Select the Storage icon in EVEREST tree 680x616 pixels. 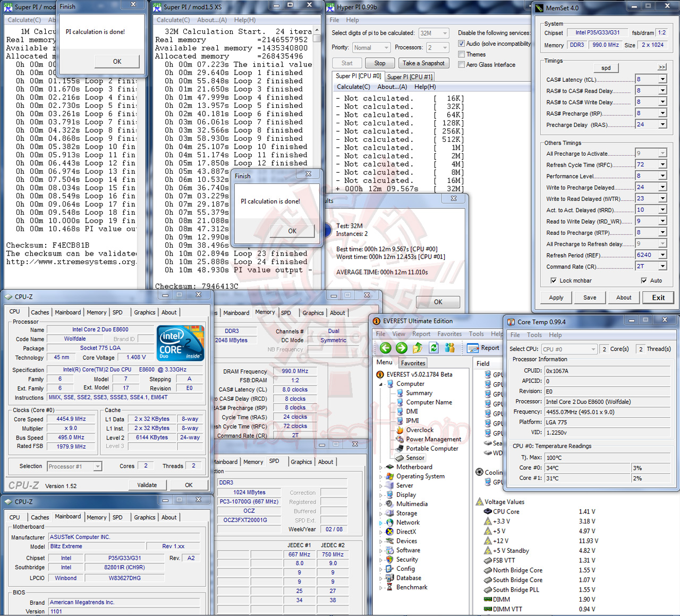tap(390, 513)
